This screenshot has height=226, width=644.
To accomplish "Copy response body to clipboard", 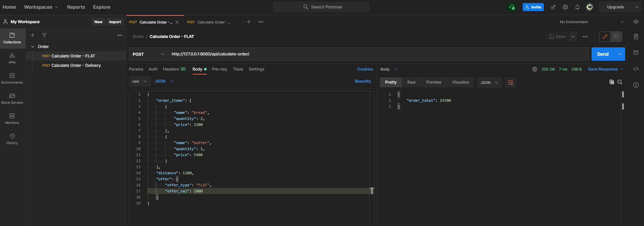I will [612, 82].
